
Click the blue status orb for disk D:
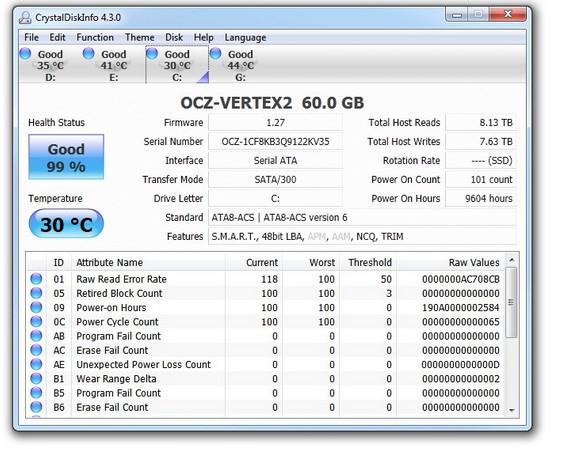(x=26, y=53)
